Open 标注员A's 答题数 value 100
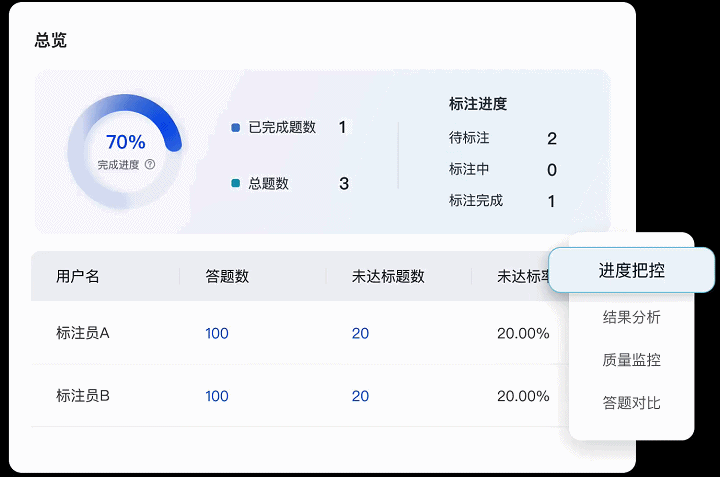Viewport: 720px width, 477px height. pos(217,333)
